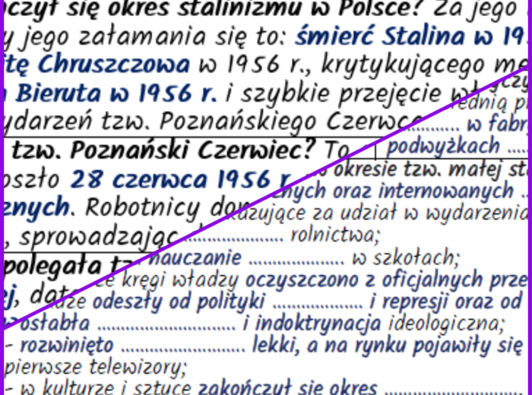
Task: Click the phrase "w szkołach;"
Action: click(x=406, y=258)
